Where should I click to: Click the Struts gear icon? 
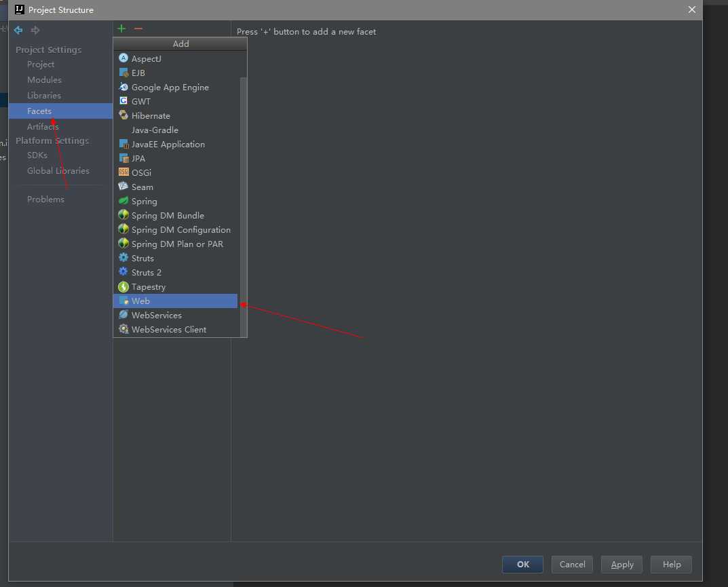tap(123, 258)
